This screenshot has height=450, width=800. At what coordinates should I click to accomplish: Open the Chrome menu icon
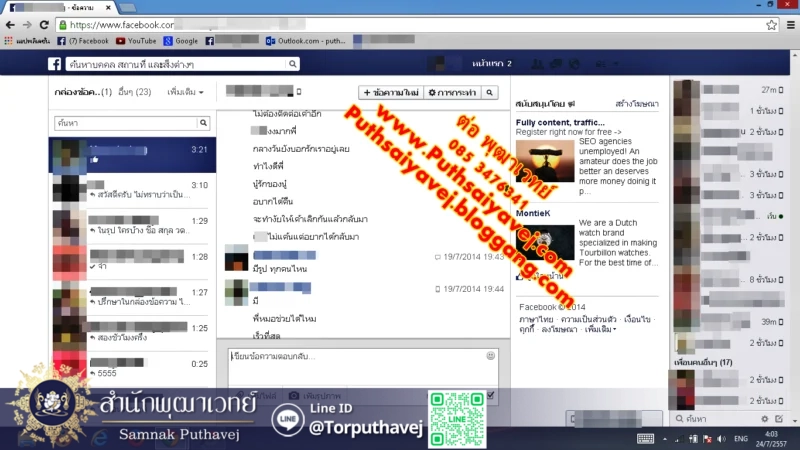[788, 24]
